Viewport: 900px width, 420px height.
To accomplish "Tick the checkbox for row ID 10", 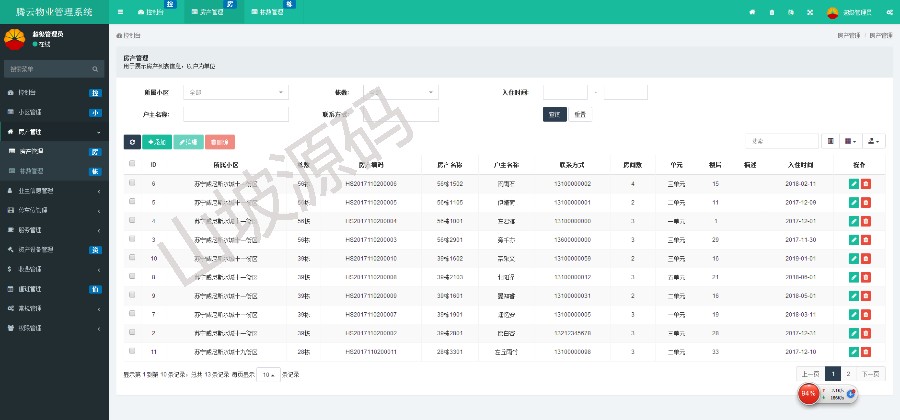I will (x=132, y=257).
